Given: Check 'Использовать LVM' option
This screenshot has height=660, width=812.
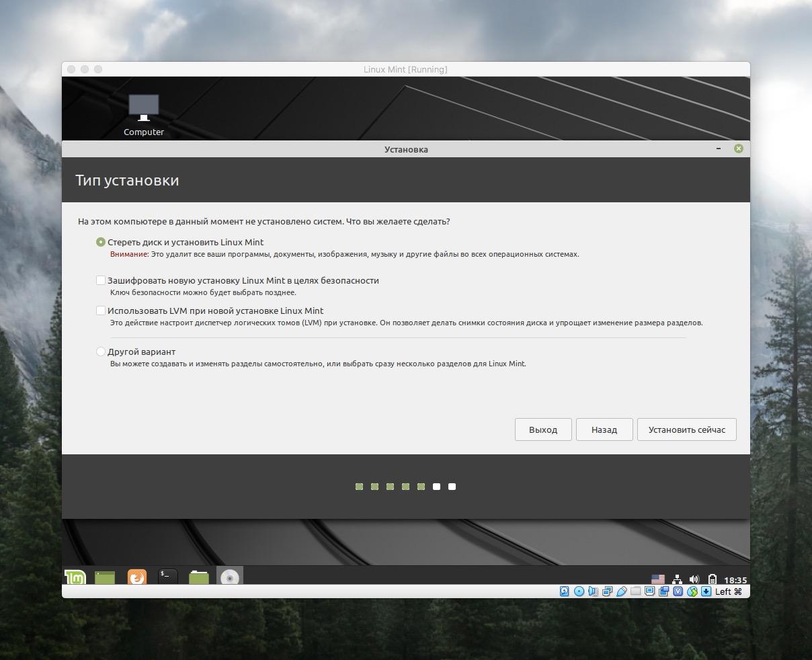Looking at the screenshot, I should tap(101, 311).
